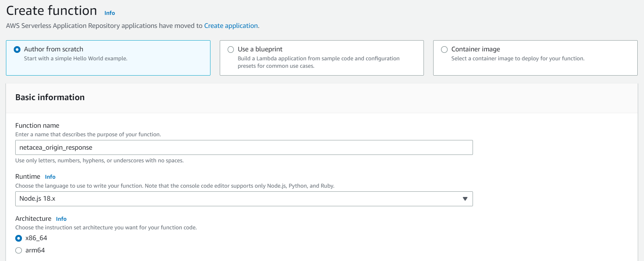
Task: Click the Container image card description text
Action: click(x=518, y=58)
